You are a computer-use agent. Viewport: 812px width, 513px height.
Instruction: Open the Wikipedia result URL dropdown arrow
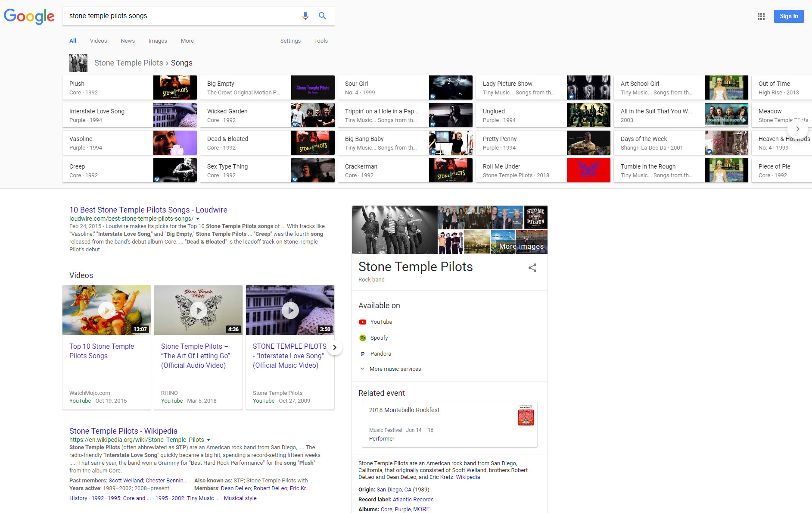click(208, 440)
